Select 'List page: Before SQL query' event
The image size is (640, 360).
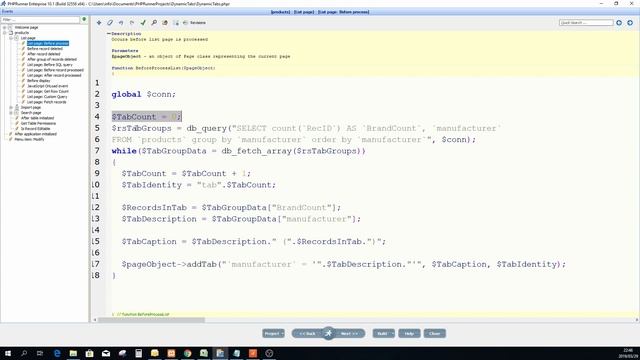coord(50,64)
